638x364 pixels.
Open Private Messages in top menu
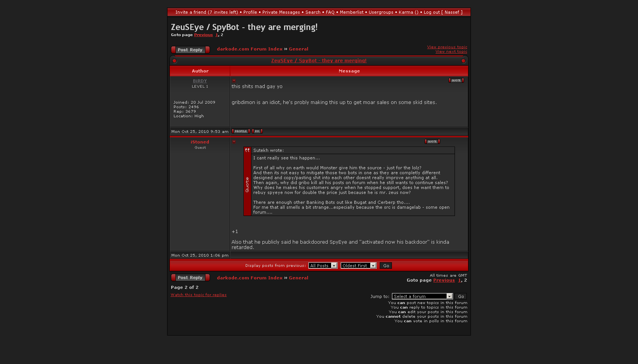pos(281,12)
